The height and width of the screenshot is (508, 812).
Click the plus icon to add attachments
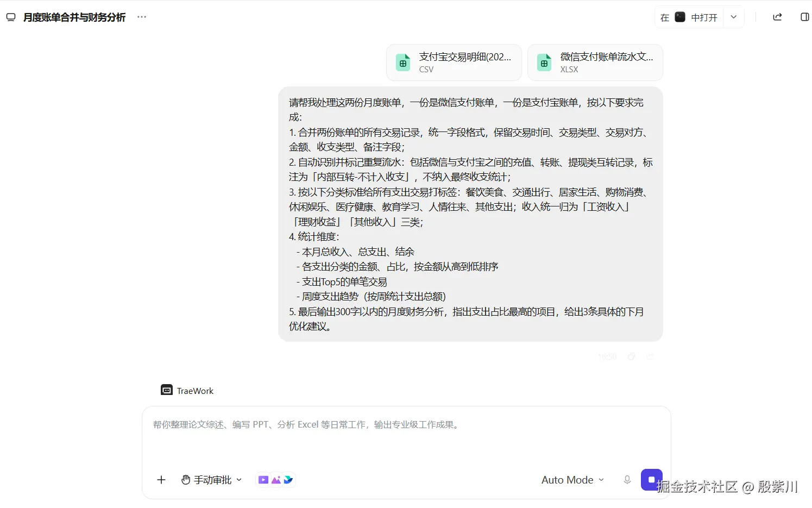(161, 480)
